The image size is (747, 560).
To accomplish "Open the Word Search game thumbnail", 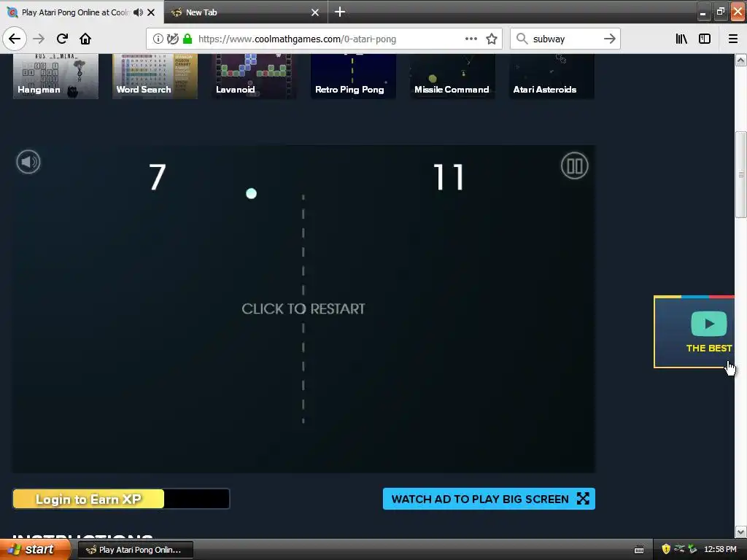I will 155,76.
